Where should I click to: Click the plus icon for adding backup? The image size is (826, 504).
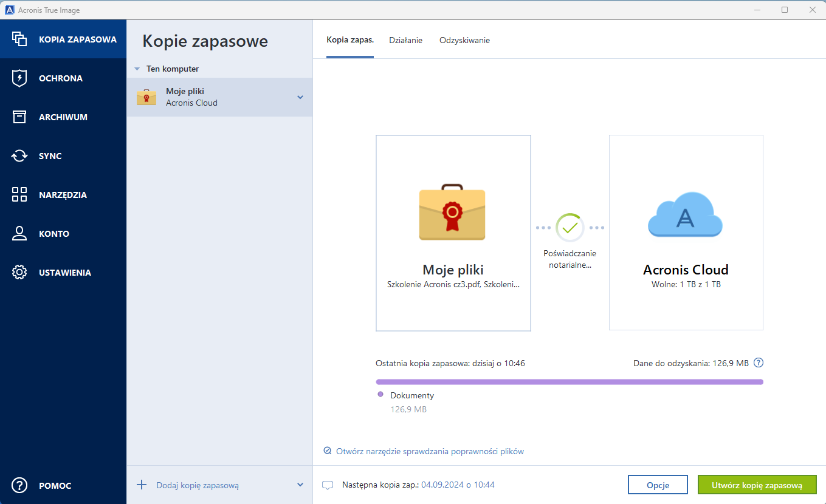coord(142,485)
